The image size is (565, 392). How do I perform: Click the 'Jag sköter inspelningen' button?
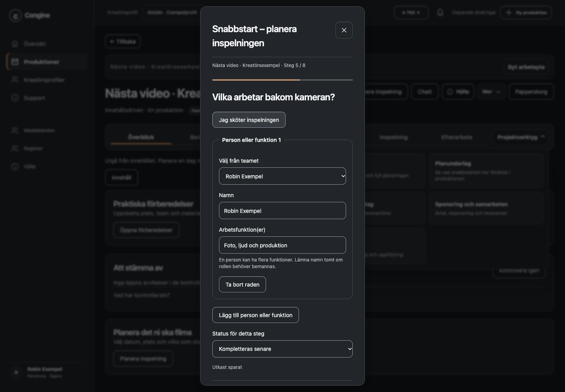[249, 120]
